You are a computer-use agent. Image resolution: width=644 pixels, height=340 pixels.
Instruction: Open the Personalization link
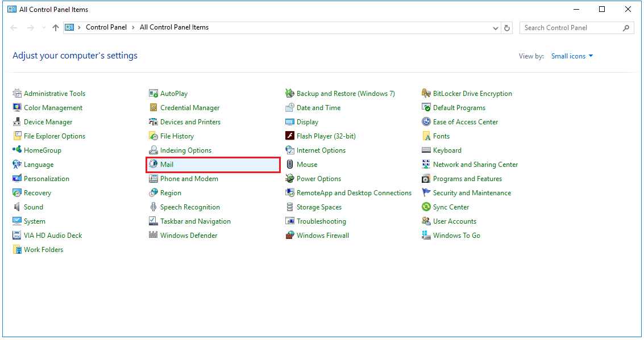(x=47, y=179)
